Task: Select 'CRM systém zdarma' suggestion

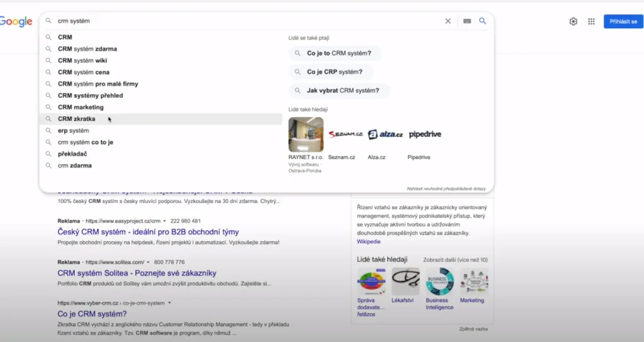Action: pos(161,49)
